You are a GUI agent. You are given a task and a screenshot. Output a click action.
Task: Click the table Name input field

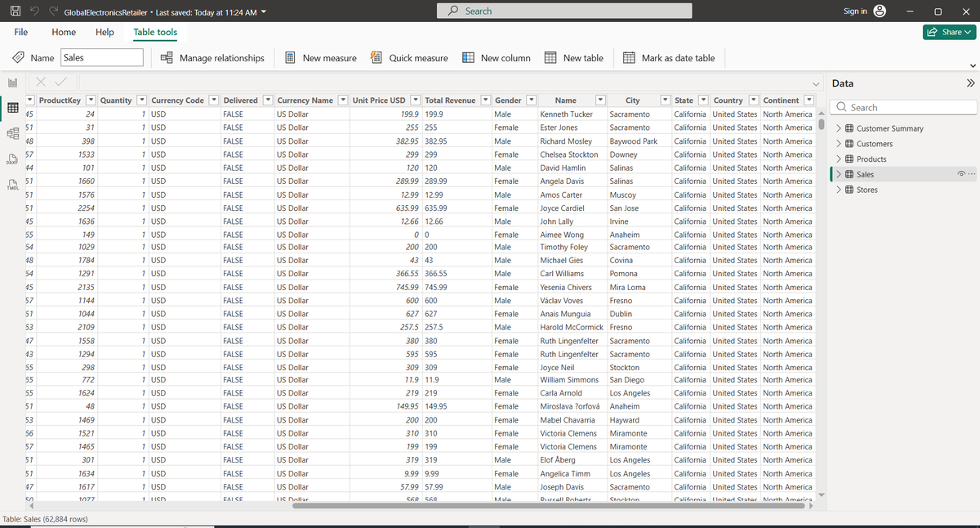pyautogui.click(x=102, y=58)
